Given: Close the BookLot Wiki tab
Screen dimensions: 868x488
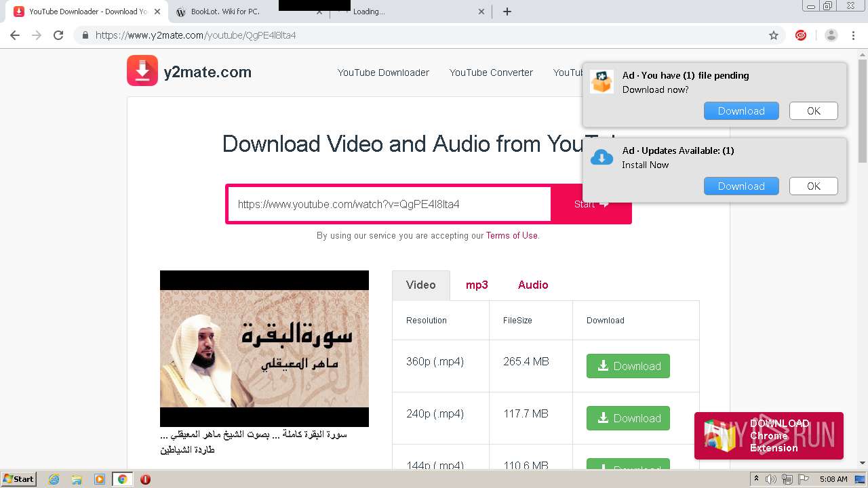Looking at the screenshot, I should pyautogui.click(x=319, y=12).
